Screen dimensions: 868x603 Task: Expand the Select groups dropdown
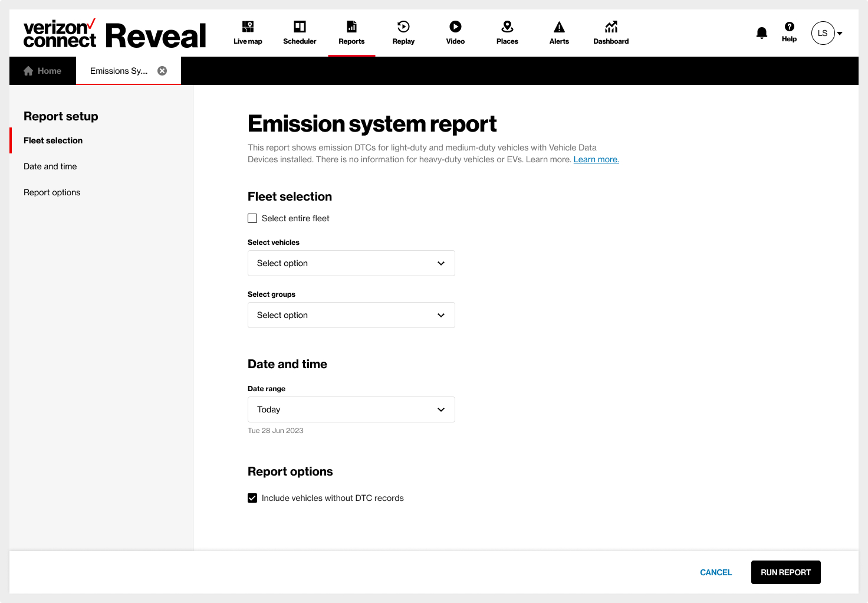[x=351, y=315]
